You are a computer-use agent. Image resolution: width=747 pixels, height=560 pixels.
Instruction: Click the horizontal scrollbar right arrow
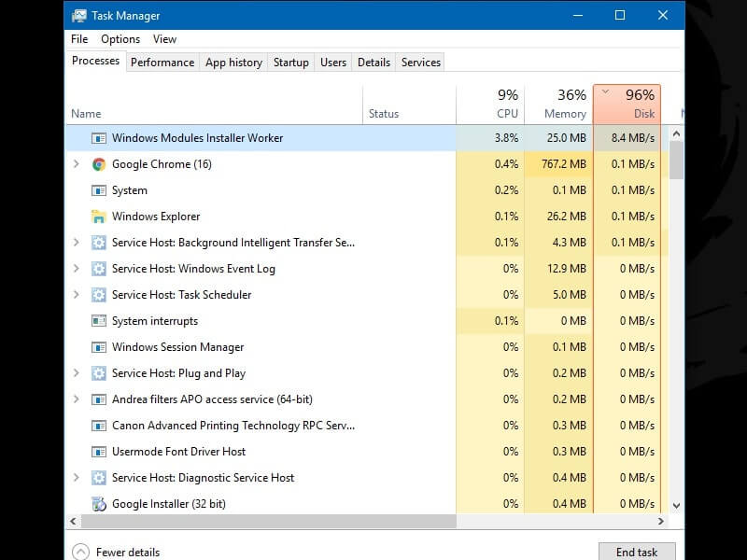click(x=661, y=522)
